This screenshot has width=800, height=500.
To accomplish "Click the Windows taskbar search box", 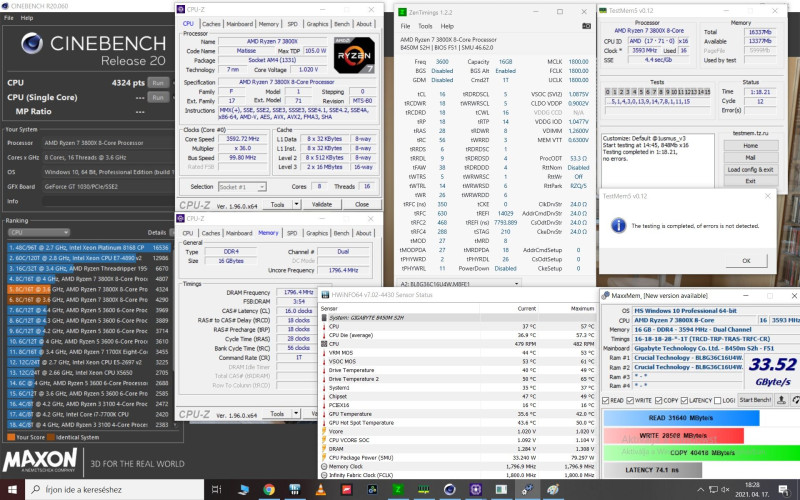I will click(x=115, y=489).
